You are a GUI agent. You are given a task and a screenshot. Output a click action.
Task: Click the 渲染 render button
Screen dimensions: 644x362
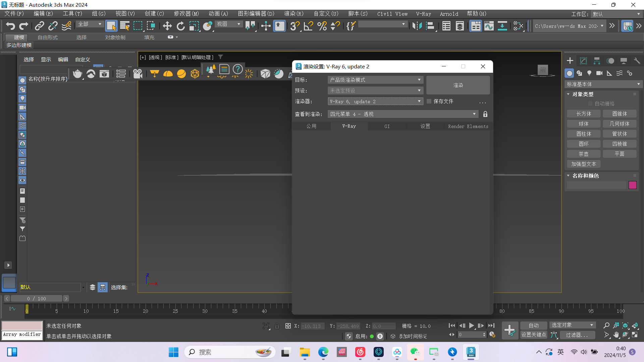[x=458, y=85]
